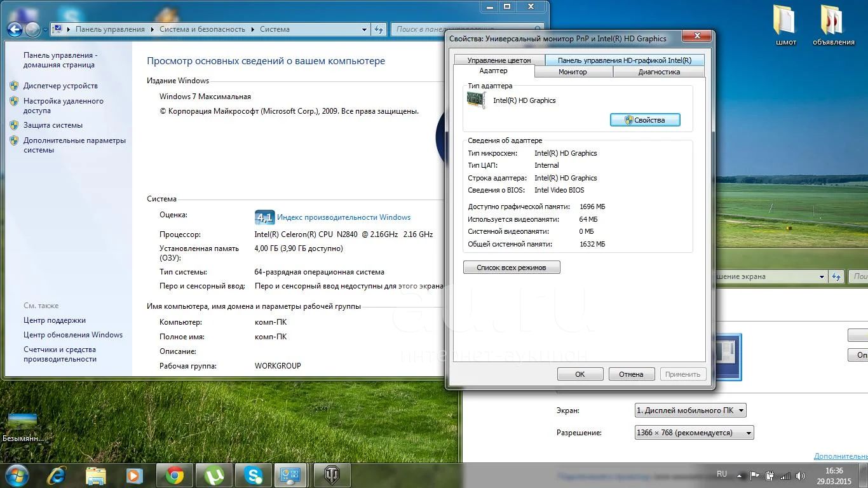Open address bar history dropdown in System window
The width and height of the screenshot is (868, 488).
(364, 29)
